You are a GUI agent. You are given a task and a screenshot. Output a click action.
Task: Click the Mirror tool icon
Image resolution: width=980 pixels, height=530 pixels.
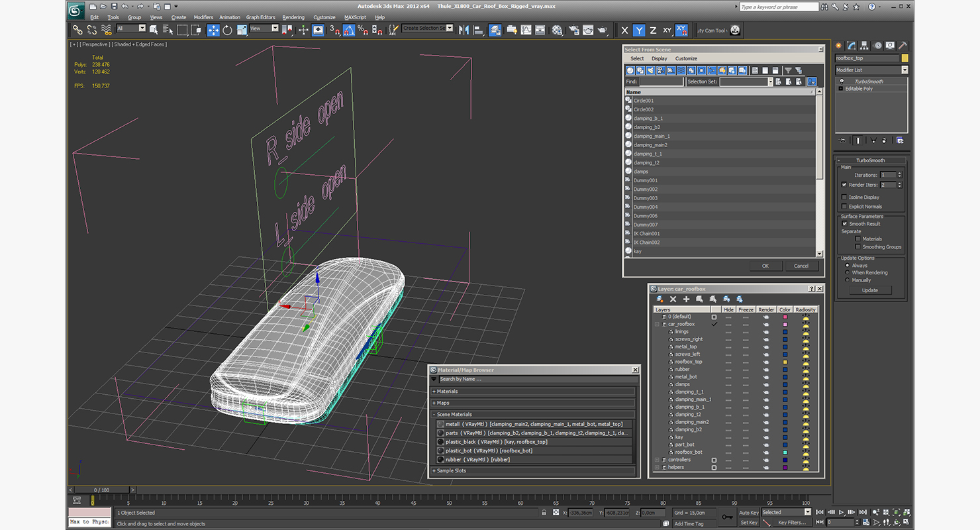tap(464, 30)
